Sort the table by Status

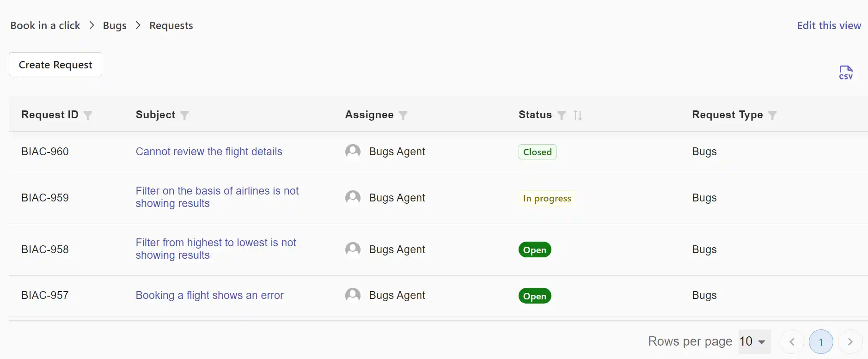578,115
